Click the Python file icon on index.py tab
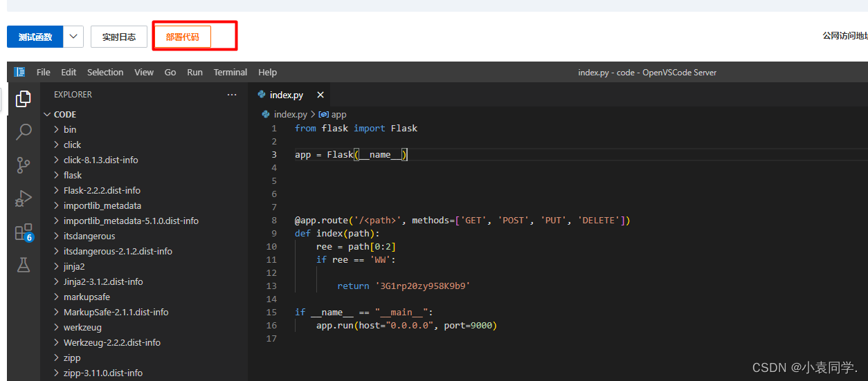868x381 pixels. tap(262, 95)
